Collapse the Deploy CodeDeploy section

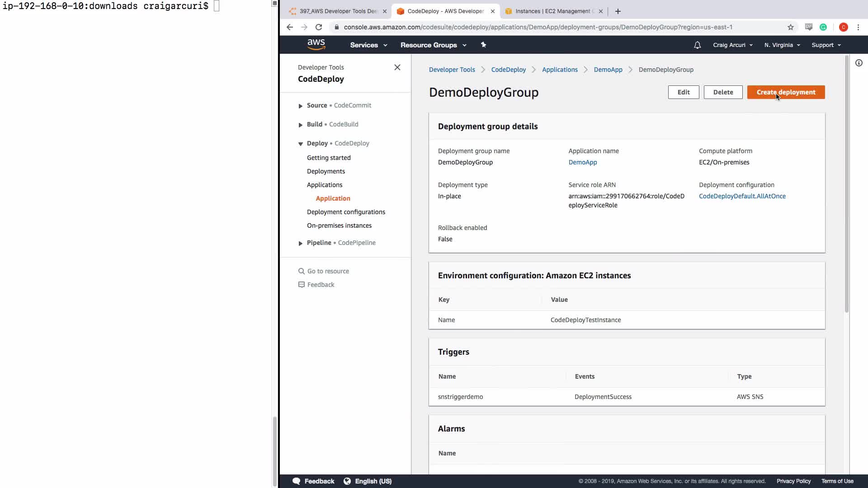[301, 144]
